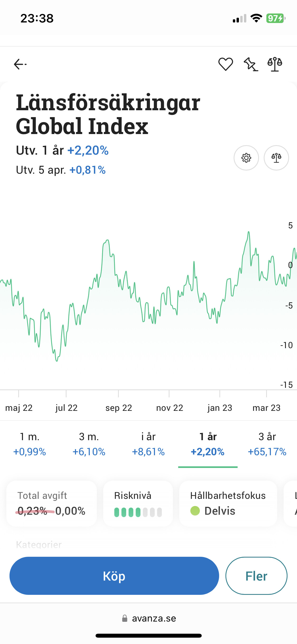This screenshot has height=644, width=297.
Task: Open the Total avgift card
Action: [x=51, y=503]
